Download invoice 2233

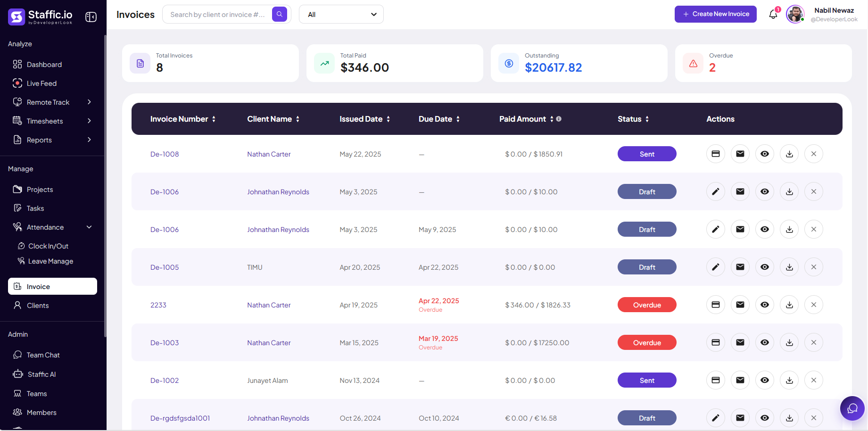(789, 305)
